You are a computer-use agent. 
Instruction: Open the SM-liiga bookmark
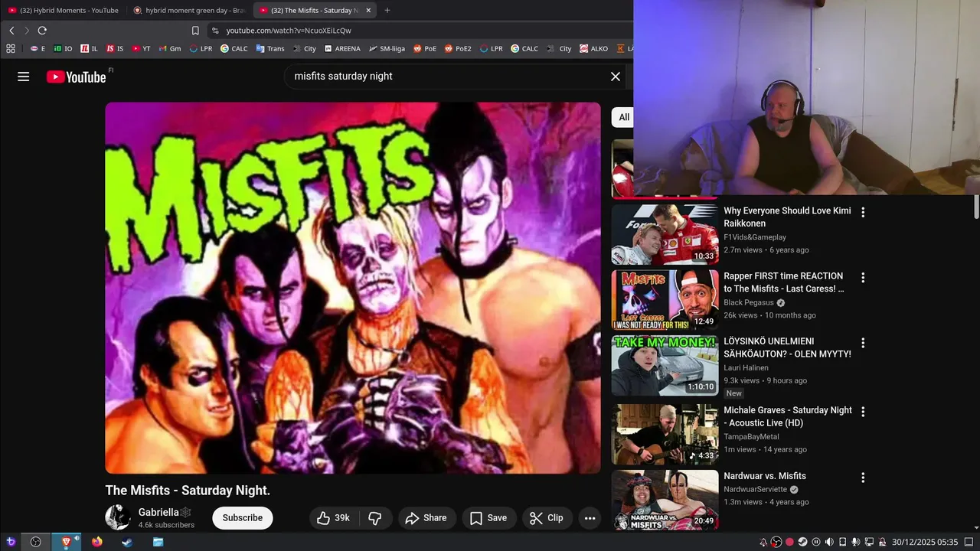(x=387, y=48)
